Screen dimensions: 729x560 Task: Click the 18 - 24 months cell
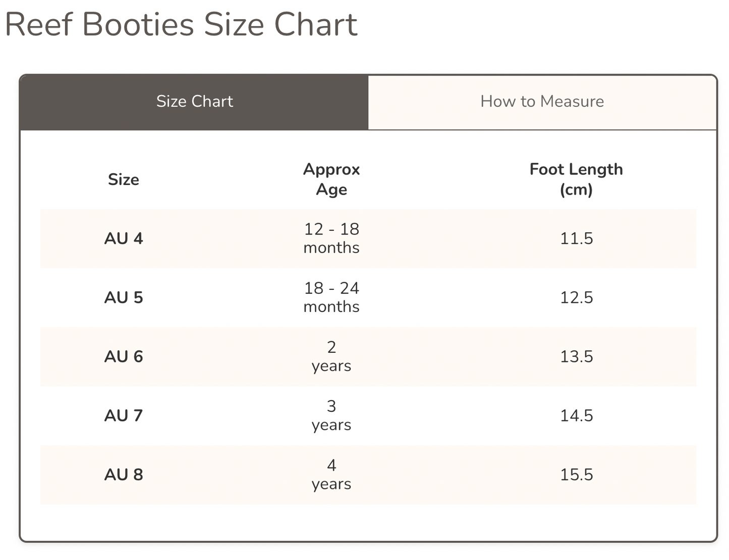coord(331,297)
